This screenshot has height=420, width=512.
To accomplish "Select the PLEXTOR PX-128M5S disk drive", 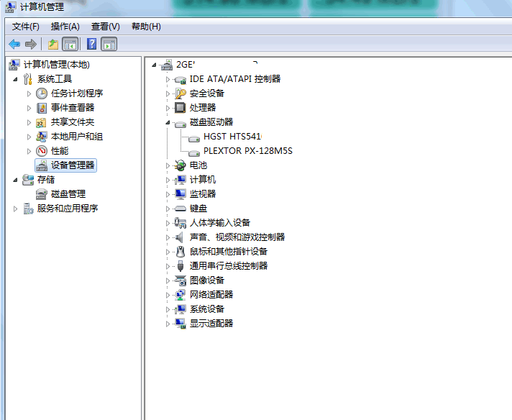I will pos(248,151).
